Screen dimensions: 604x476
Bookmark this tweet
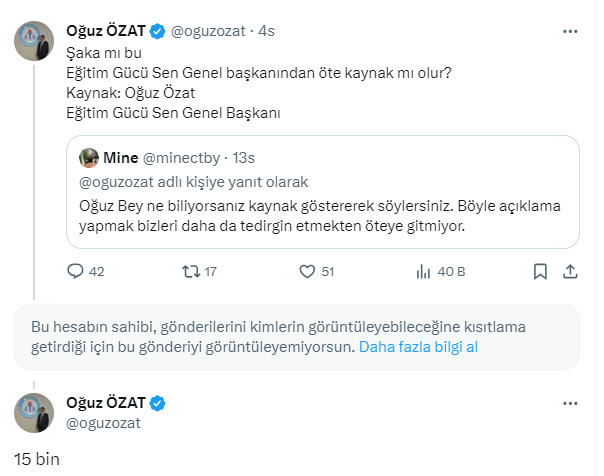point(540,271)
